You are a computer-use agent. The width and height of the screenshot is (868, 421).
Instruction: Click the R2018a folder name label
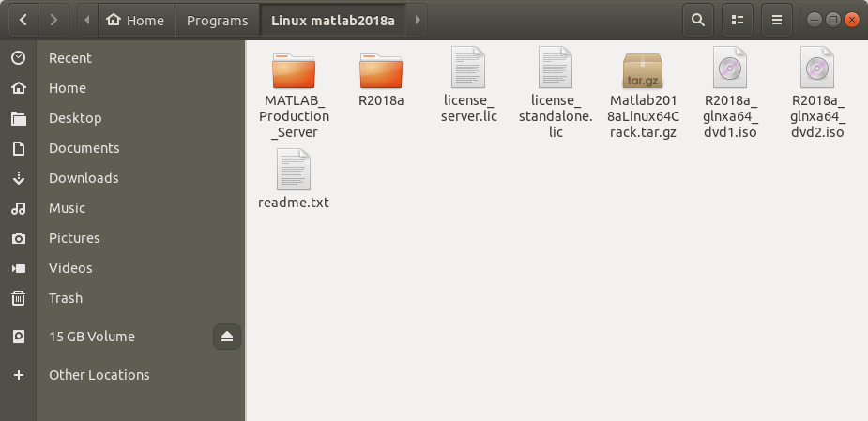click(x=381, y=100)
